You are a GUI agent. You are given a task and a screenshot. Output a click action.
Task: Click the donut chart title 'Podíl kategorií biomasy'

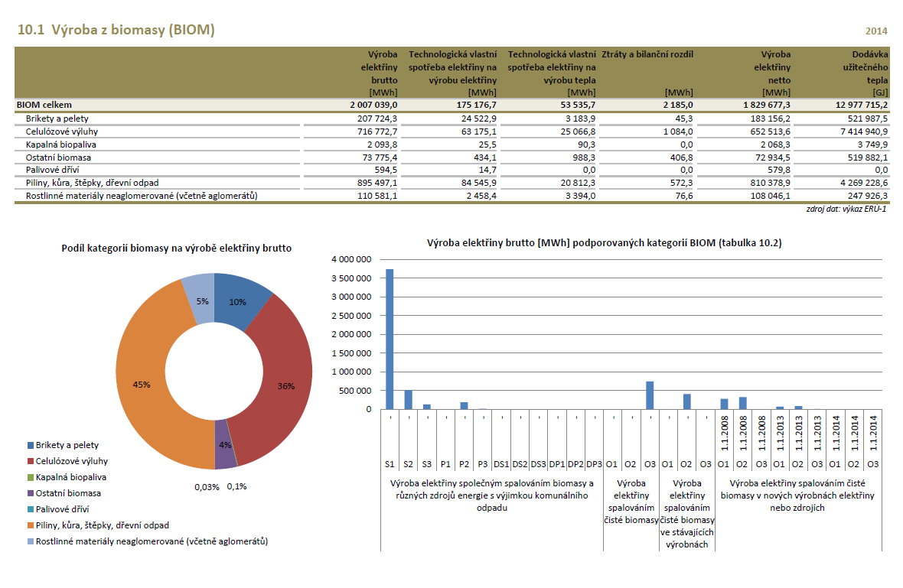176,249
